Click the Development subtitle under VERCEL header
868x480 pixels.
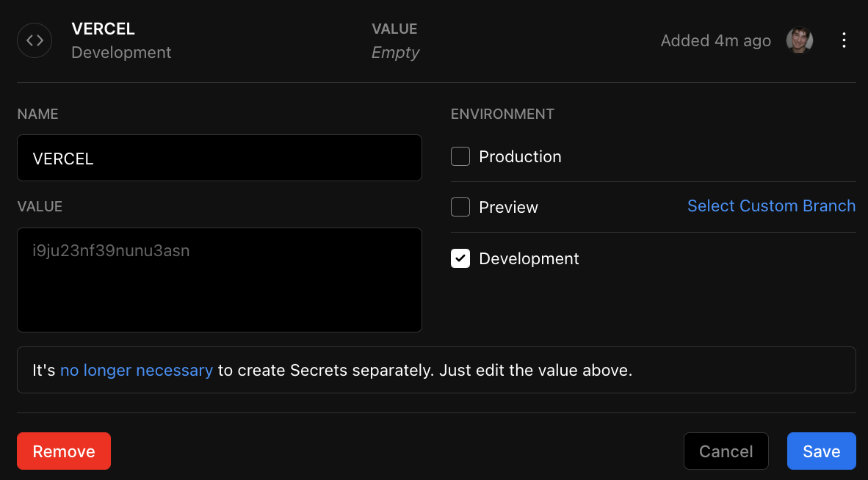pos(121,53)
